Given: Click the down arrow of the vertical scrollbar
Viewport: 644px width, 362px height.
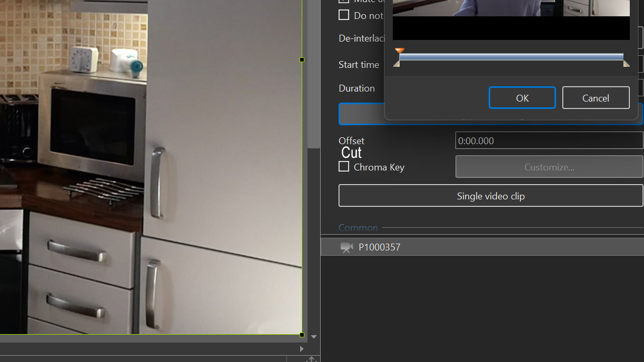Looking at the screenshot, I should pyautogui.click(x=314, y=337).
